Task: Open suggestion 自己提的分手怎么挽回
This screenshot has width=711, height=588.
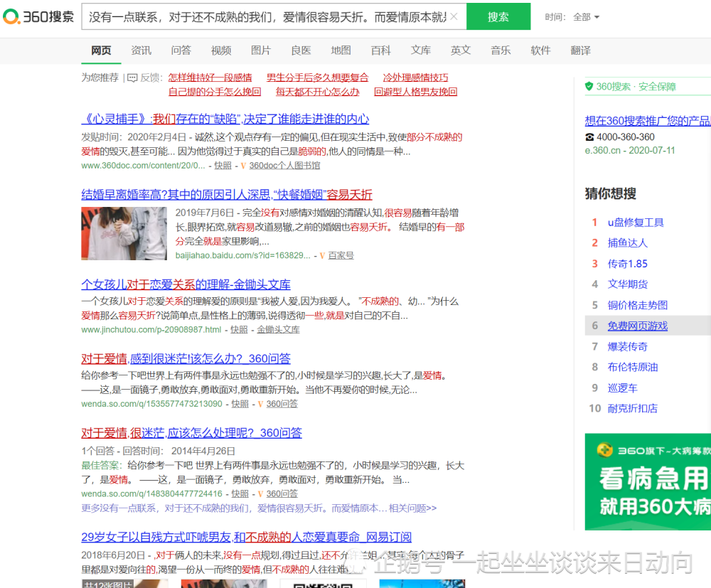Action: [215, 92]
